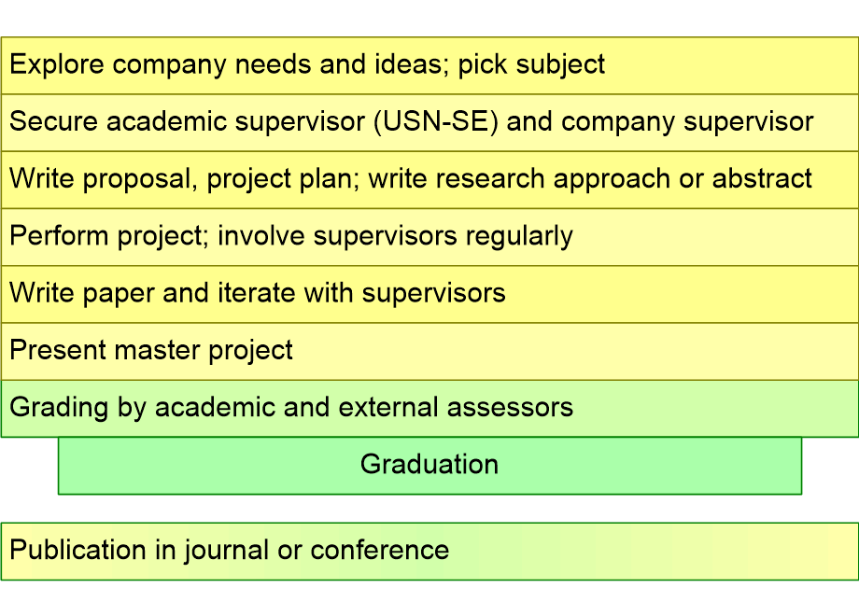Click 'involve supervisors regularly' text
Screen dimensions: 859x616
[x=395, y=236]
